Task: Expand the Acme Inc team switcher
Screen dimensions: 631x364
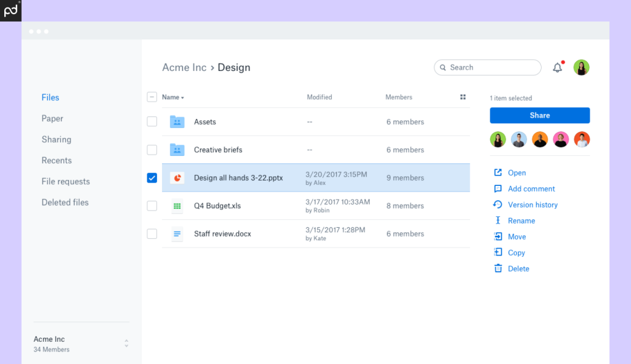Action: point(126,343)
